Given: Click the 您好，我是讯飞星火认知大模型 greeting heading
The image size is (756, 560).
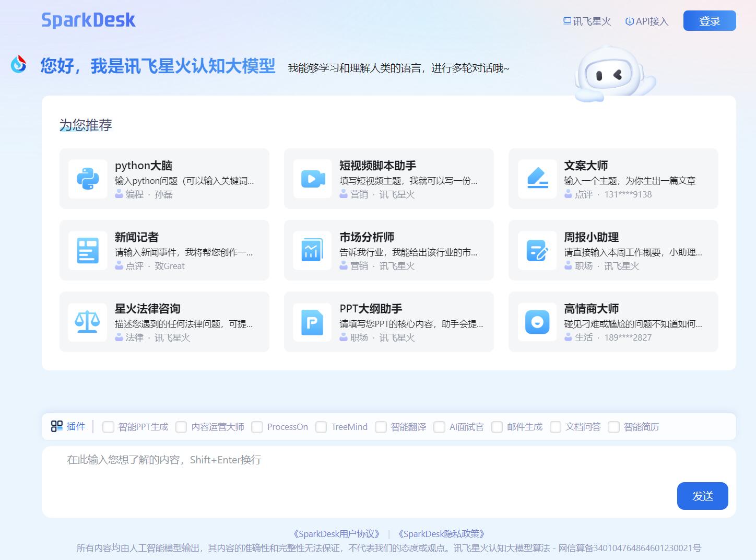Looking at the screenshot, I should pyautogui.click(x=158, y=66).
